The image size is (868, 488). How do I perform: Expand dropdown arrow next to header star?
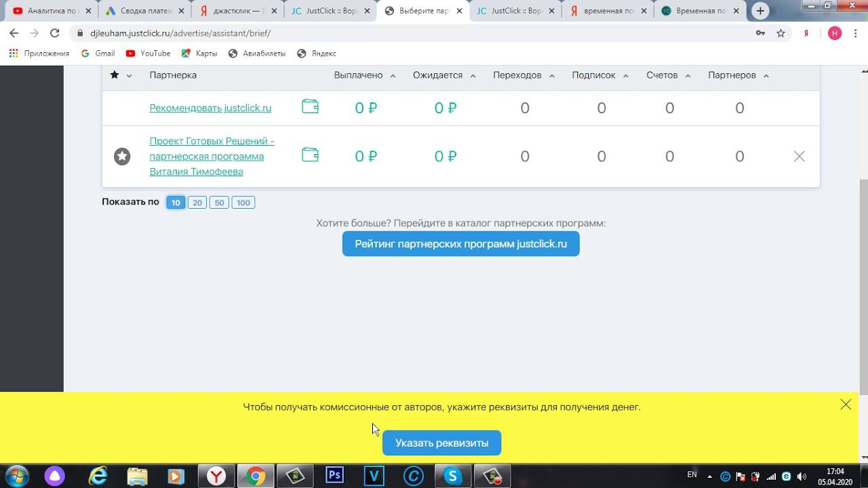(129, 76)
